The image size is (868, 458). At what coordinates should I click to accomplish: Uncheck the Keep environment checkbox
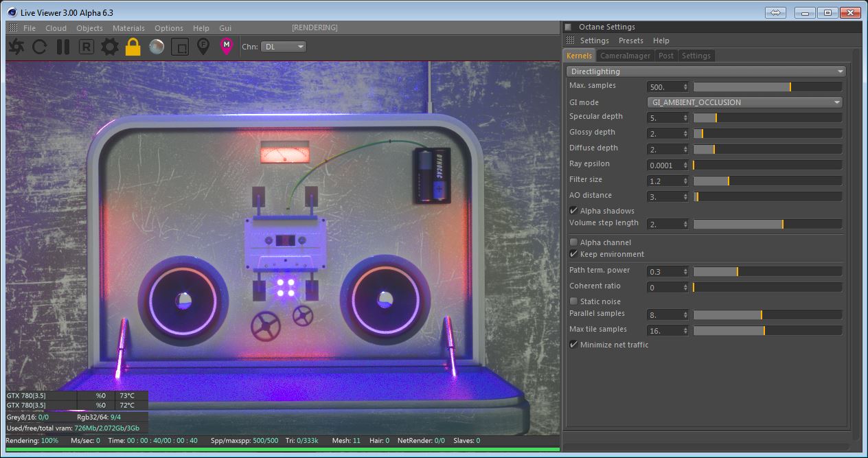[x=573, y=254]
